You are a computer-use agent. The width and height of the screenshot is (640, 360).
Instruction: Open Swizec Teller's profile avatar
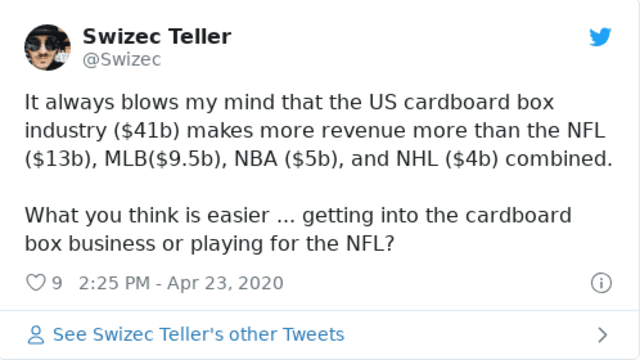point(47,47)
